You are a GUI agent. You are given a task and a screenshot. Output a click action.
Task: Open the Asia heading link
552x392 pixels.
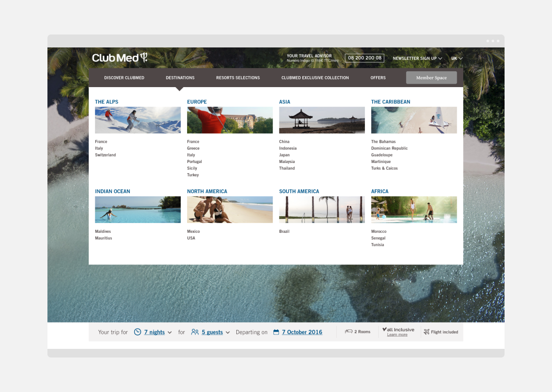(285, 102)
